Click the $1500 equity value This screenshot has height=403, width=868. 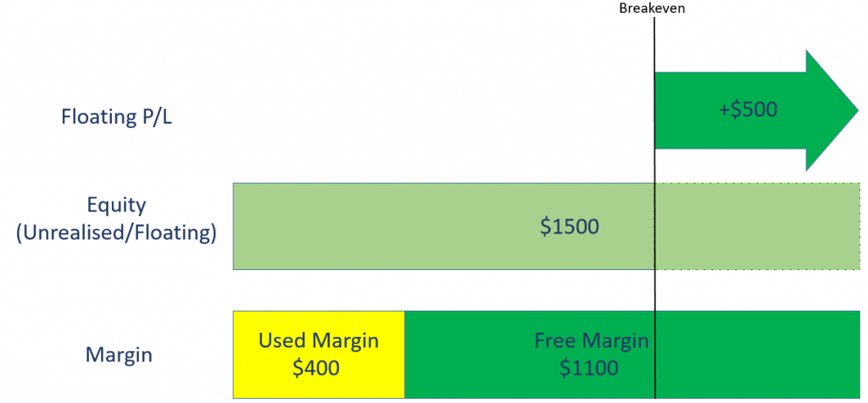coord(570,227)
